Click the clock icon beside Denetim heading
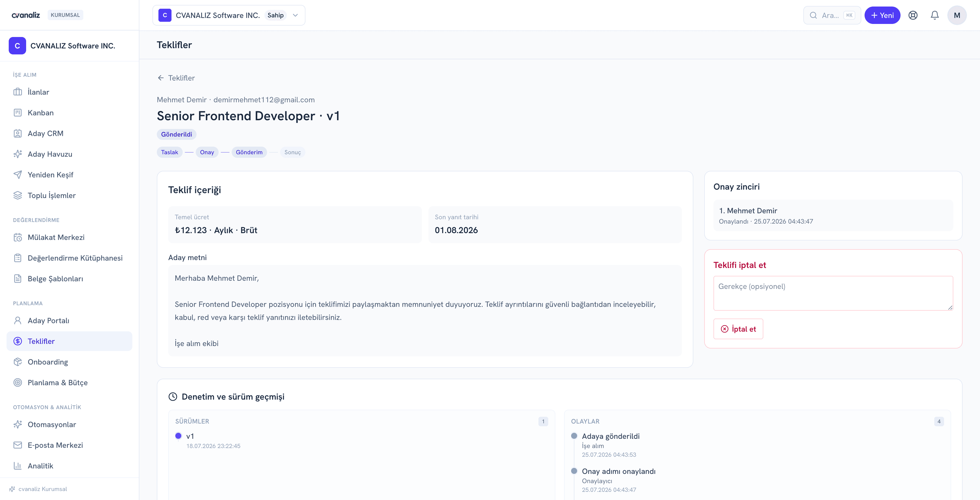Viewport: 980px width, 500px height. (173, 397)
